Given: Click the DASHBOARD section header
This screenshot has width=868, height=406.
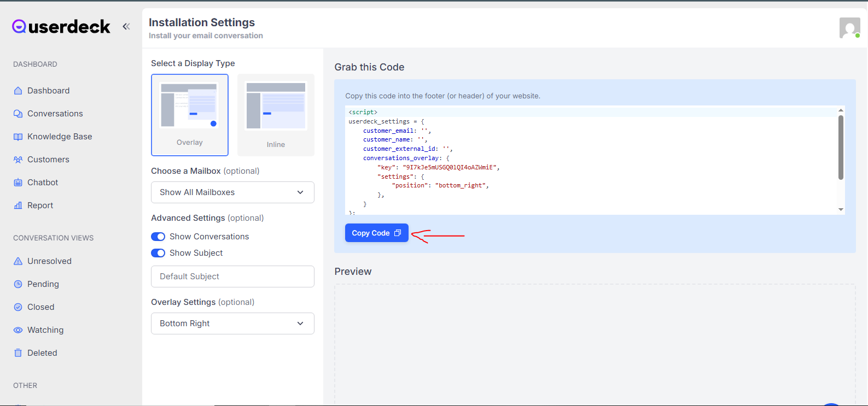Looking at the screenshot, I should pos(35,64).
